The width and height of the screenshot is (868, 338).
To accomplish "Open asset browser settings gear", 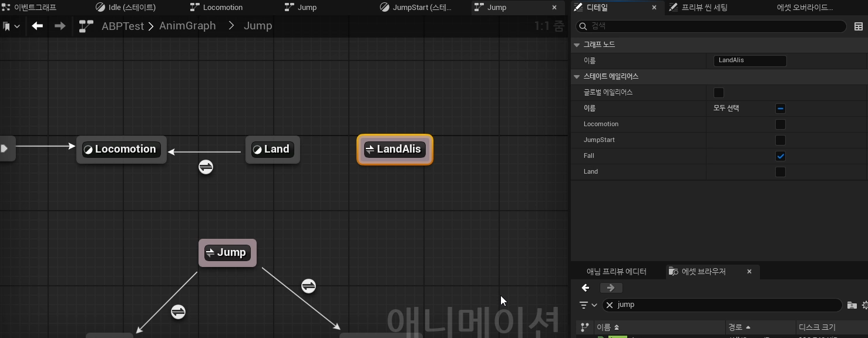I will coord(864,305).
